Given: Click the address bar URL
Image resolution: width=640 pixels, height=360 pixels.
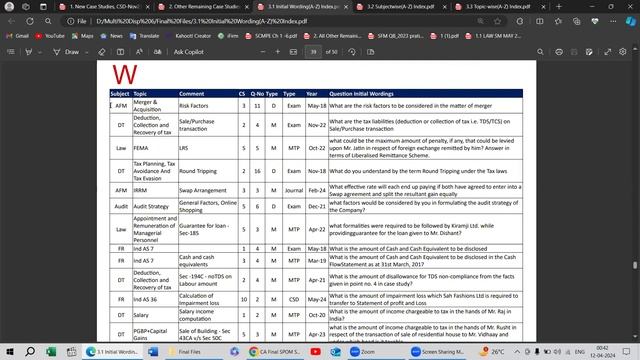Looking at the screenshot, I should coord(202,21).
